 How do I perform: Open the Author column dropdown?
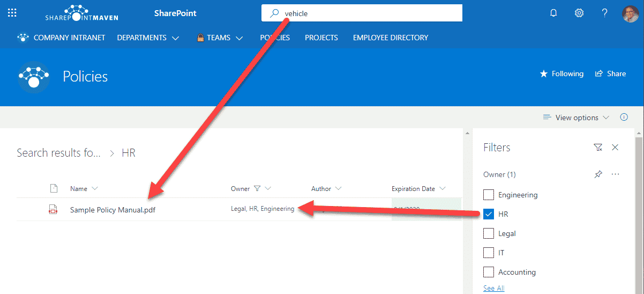coord(339,188)
